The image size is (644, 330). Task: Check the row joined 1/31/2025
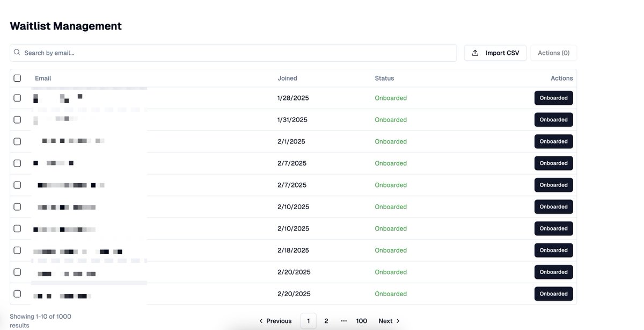pos(17,119)
